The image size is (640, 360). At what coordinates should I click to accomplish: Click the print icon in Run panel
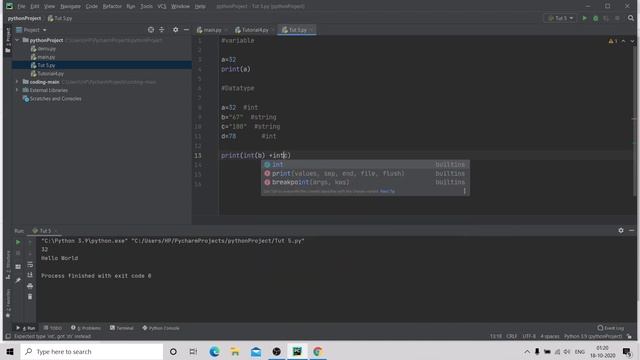[x=30, y=286]
